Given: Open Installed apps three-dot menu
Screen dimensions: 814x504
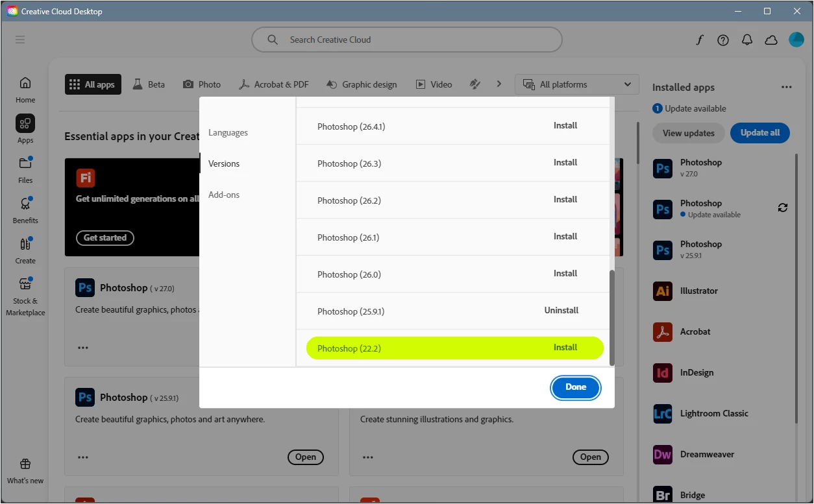Looking at the screenshot, I should [787, 87].
